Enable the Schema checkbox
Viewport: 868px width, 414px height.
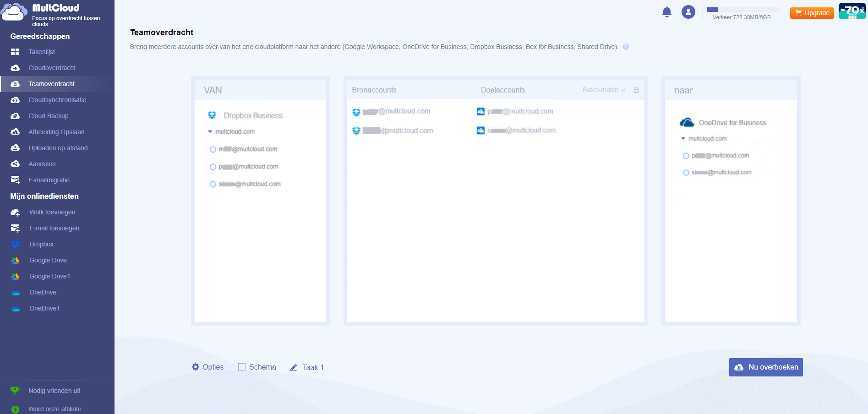[x=242, y=367]
